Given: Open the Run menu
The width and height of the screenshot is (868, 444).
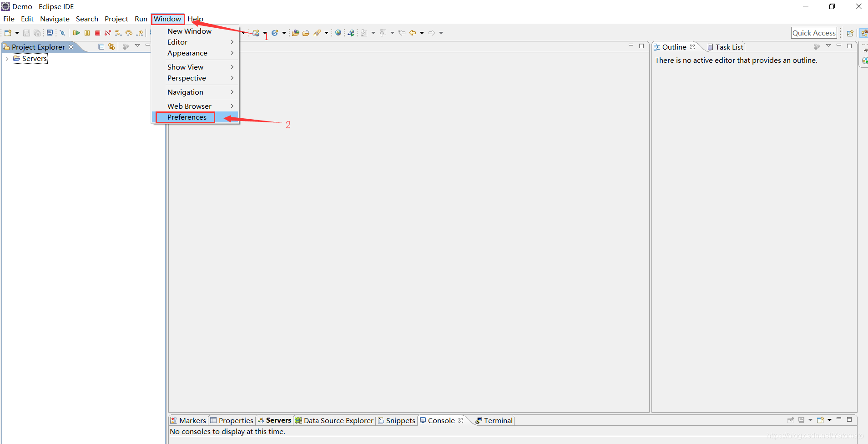Looking at the screenshot, I should coord(141,19).
